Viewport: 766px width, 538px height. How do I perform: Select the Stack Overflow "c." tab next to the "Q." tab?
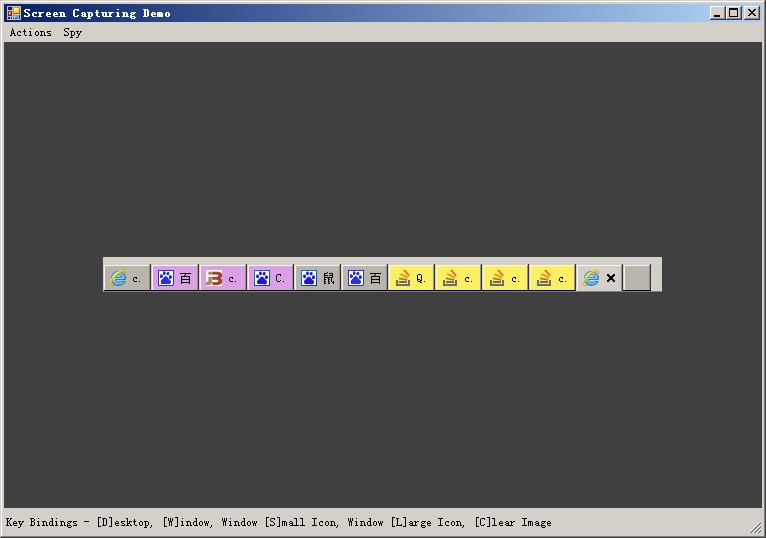click(x=458, y=278)
